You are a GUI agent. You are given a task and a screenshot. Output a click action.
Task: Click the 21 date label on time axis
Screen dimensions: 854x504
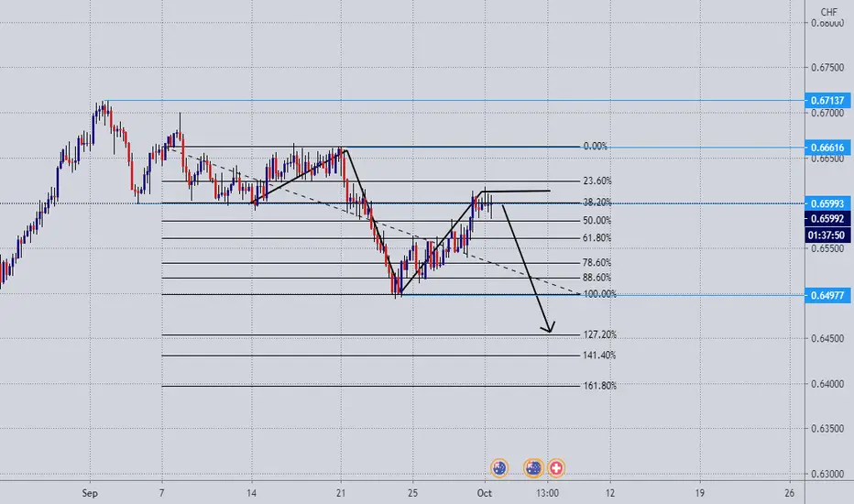pyautogui.click(x=341, y=493)
